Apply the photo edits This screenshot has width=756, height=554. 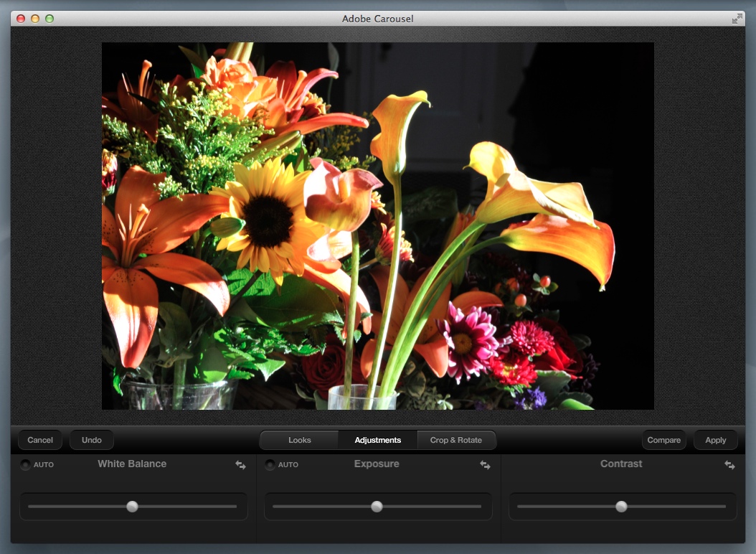[715, 440]
